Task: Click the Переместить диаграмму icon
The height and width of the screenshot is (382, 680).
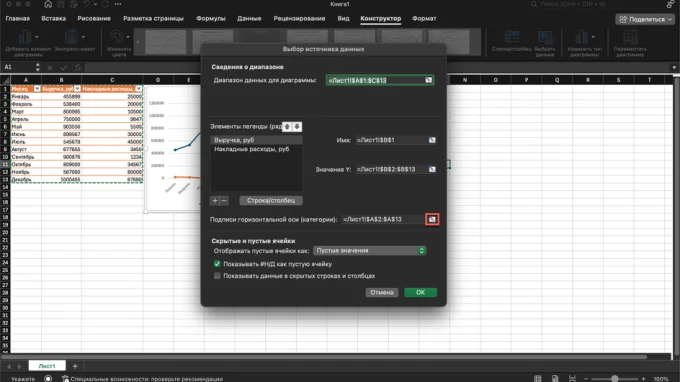Action: [630, 37]
